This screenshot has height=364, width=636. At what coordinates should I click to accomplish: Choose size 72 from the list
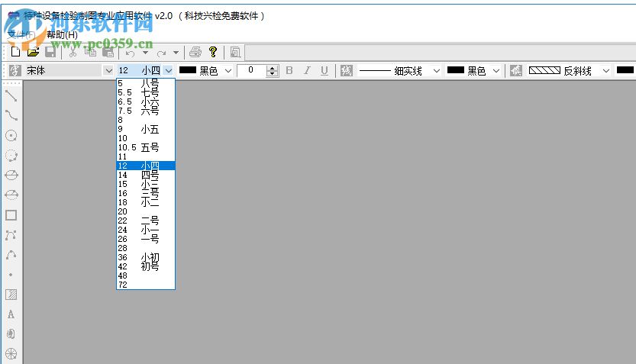tap(146, 285)
